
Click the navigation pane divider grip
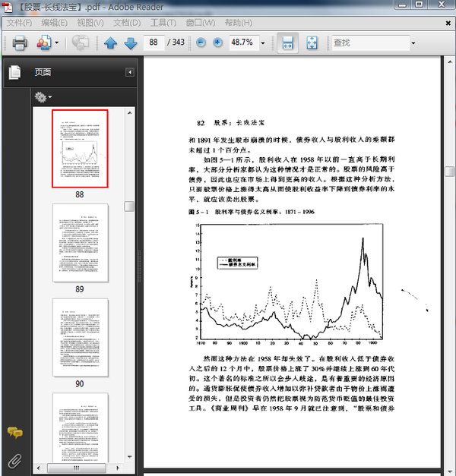tap(140, 266)
